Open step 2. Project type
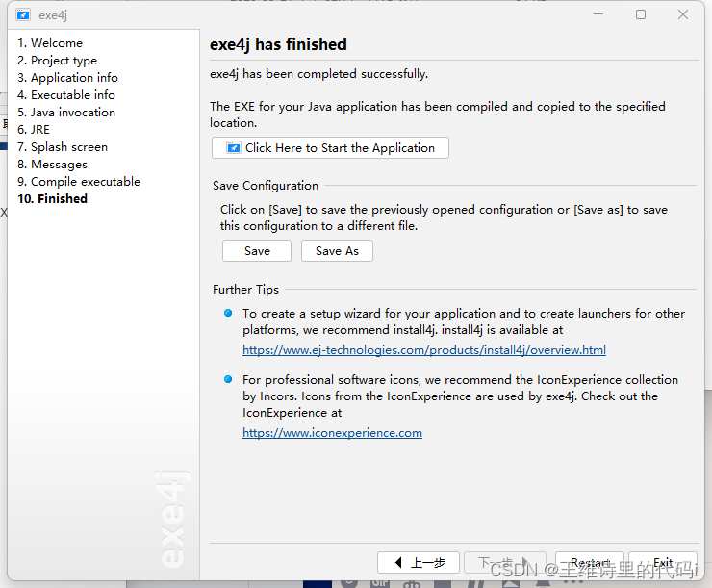Image resolution: width=712 pixels, height=588 pixels. click(x=57, y=61)
